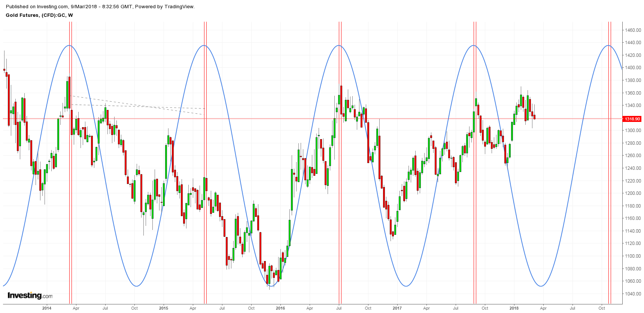Select the 1100.00 price axis label
Viewport: 644px width, 313px height.
(x=633, y=256)
